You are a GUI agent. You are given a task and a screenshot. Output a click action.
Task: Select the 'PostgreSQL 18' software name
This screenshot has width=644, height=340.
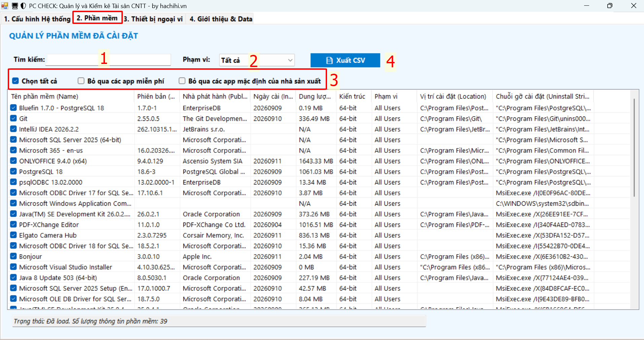click(41, 172)
